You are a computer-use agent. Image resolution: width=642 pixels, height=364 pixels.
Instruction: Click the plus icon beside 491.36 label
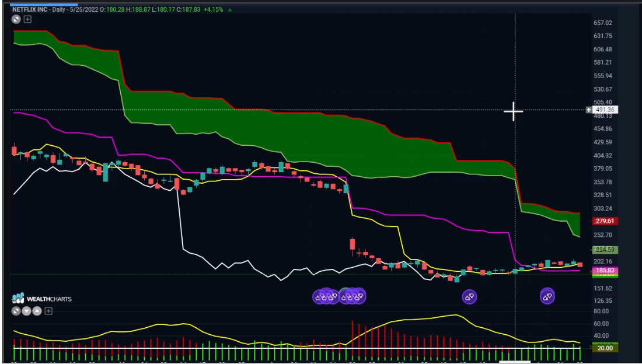point(589,110)
